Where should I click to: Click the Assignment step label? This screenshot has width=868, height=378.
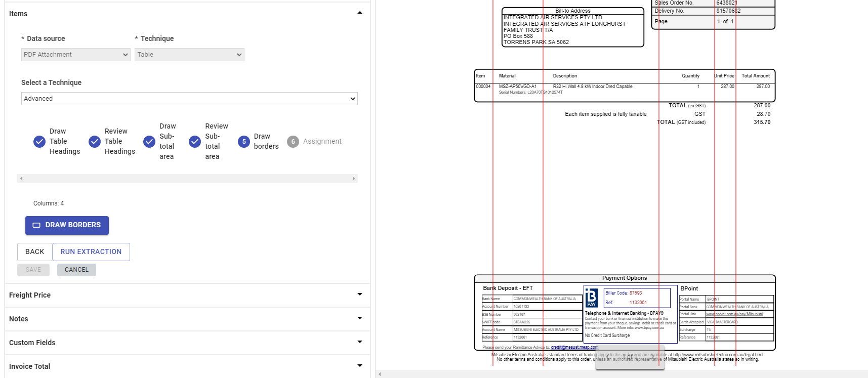point(322,141)
